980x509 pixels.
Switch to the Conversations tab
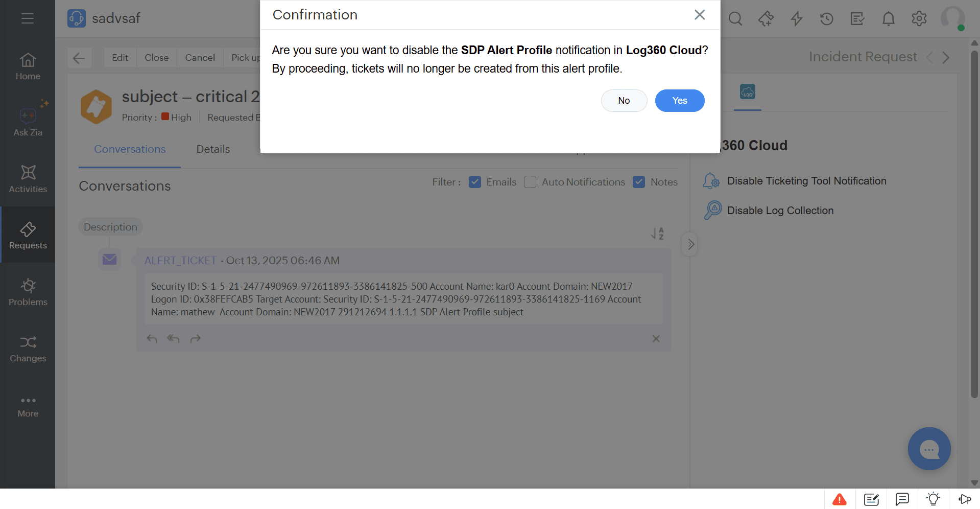129,149
